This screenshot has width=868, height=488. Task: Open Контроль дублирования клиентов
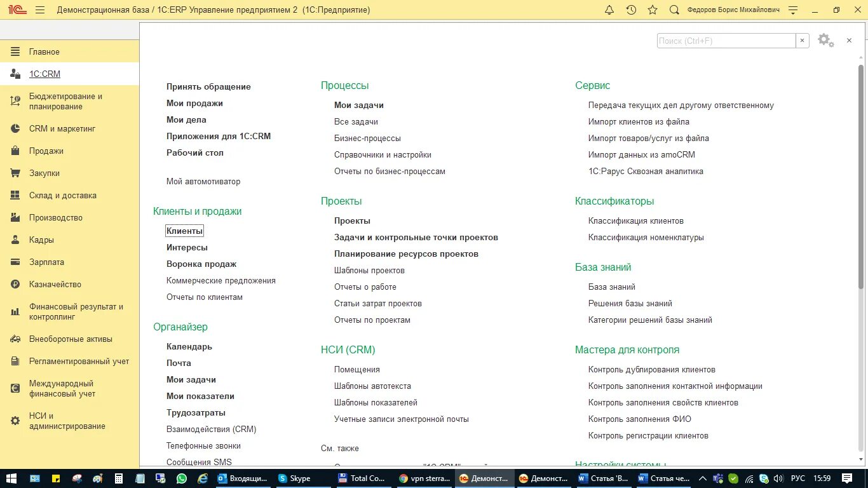(652, 369)
